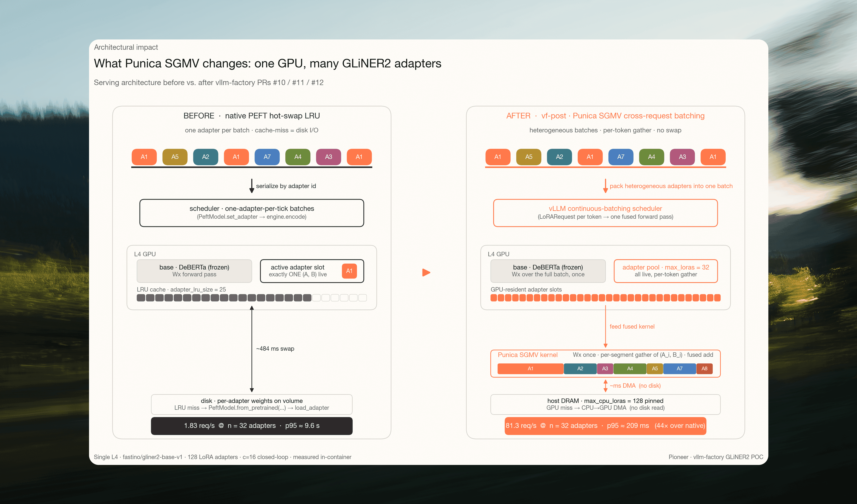Click 'GPU miss → CPU→GPU DMA (no disk read)' text

pos(605,408)
